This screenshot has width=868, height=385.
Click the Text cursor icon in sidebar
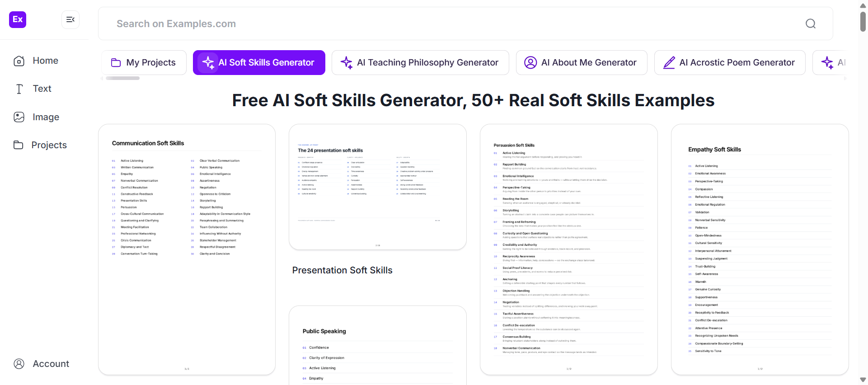[x=19, y=89]
